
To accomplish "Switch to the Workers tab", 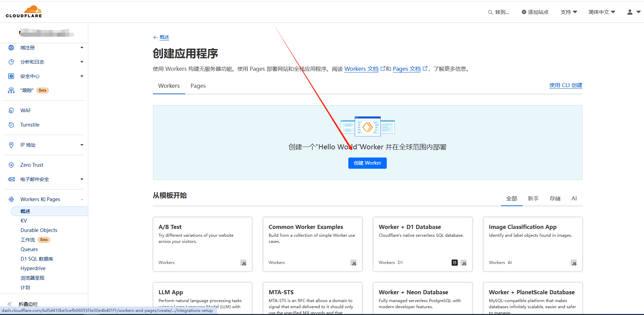I will coord(169,86).
